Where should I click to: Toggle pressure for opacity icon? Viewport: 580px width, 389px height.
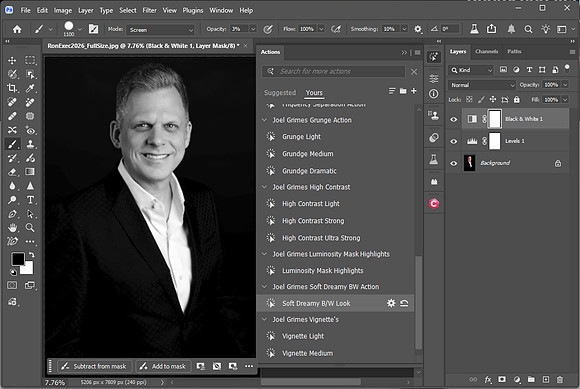tap(268, 29)
